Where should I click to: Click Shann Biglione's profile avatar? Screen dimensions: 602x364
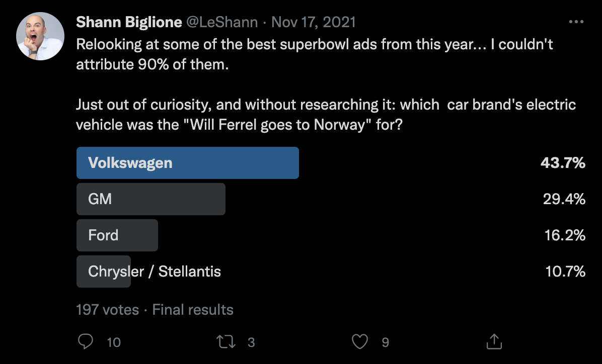40,37
